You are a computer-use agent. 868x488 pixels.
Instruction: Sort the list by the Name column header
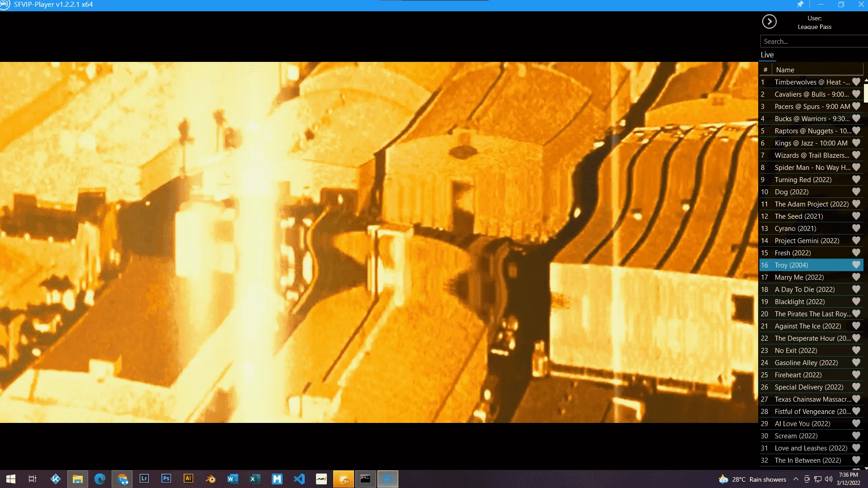pyautogui.click(x=817, y=70)
